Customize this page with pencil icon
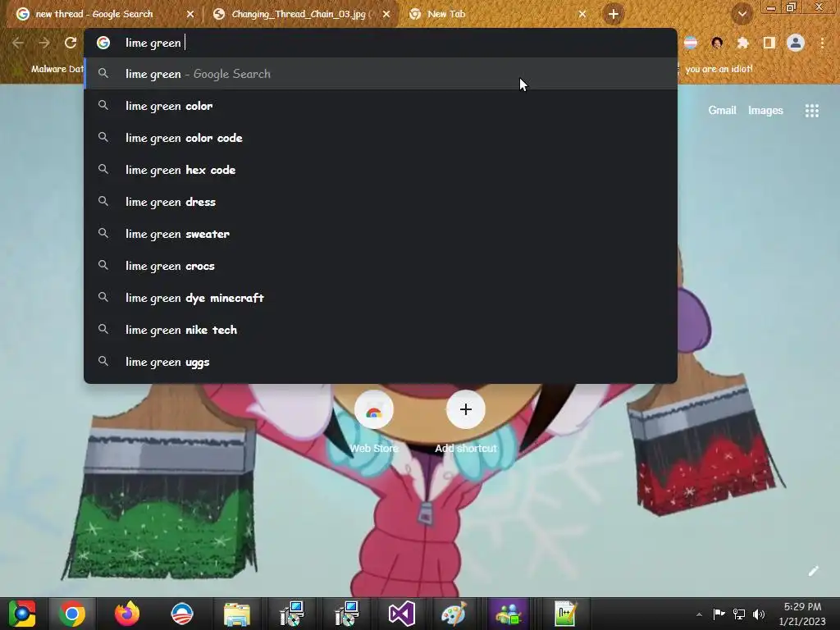 [x=813, y=571]
